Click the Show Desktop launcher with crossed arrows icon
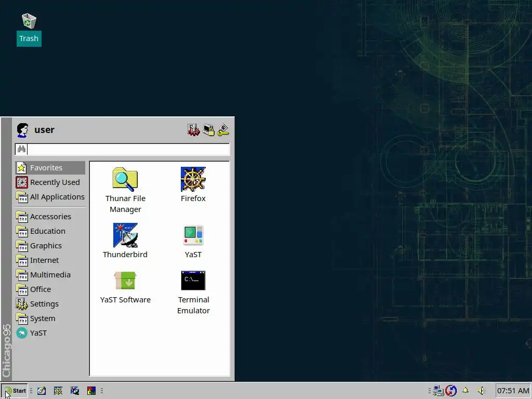The image size is (532, 399). [x=58, y=391]
